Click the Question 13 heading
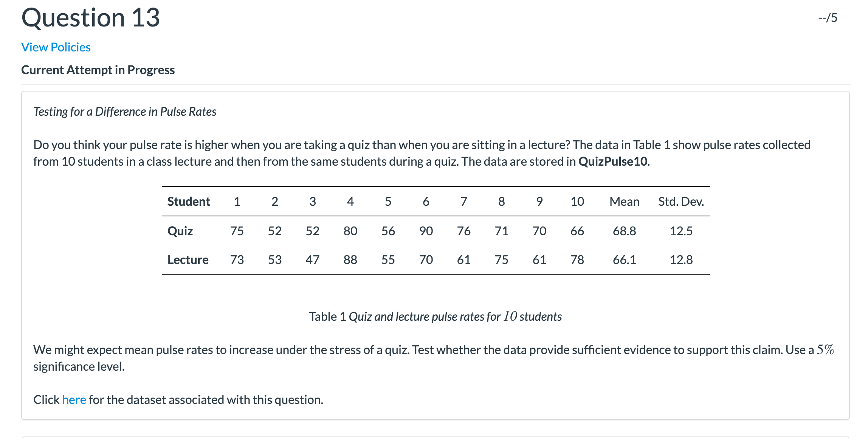 click(x=91, y=18)
